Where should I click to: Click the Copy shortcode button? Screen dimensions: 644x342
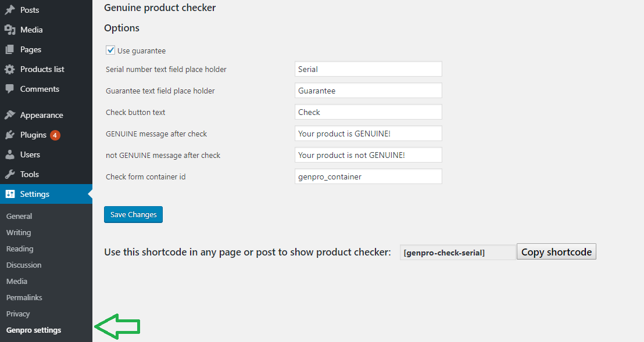[556, 252]
